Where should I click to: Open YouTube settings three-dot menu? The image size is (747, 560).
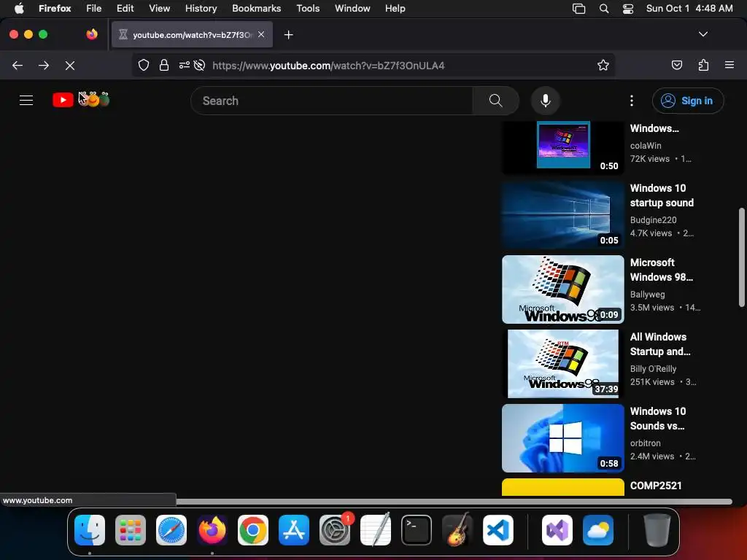[x=631, y=101]
